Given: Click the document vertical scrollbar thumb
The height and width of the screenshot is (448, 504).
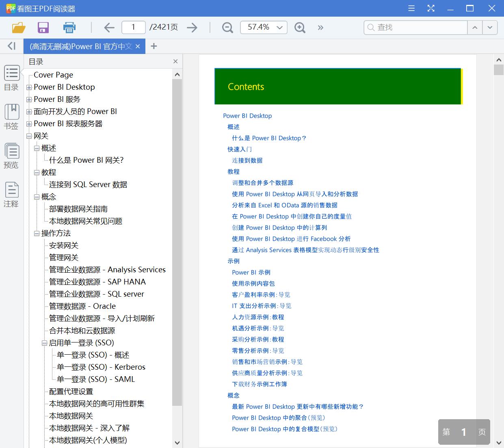Looking at the screenshot, I should coord(499,69).
